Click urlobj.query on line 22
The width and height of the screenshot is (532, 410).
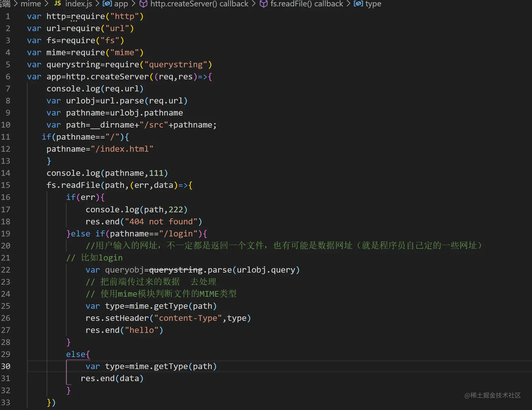266,270
